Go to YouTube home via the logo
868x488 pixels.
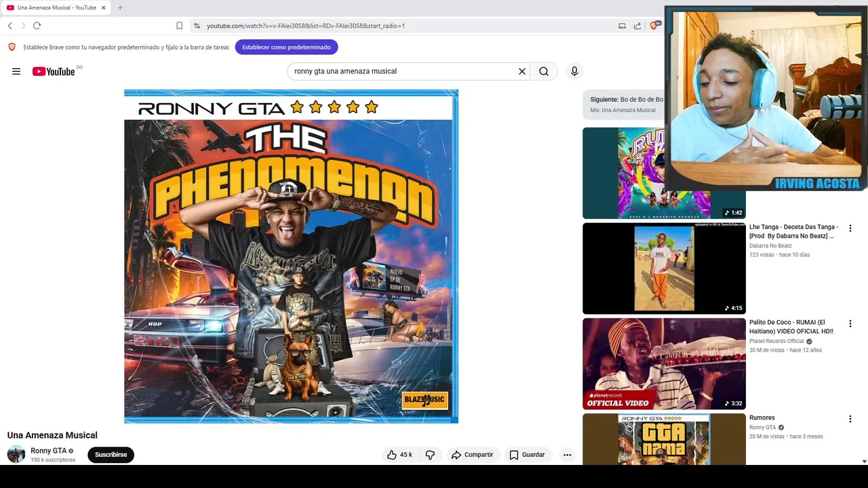click(54, 71)
